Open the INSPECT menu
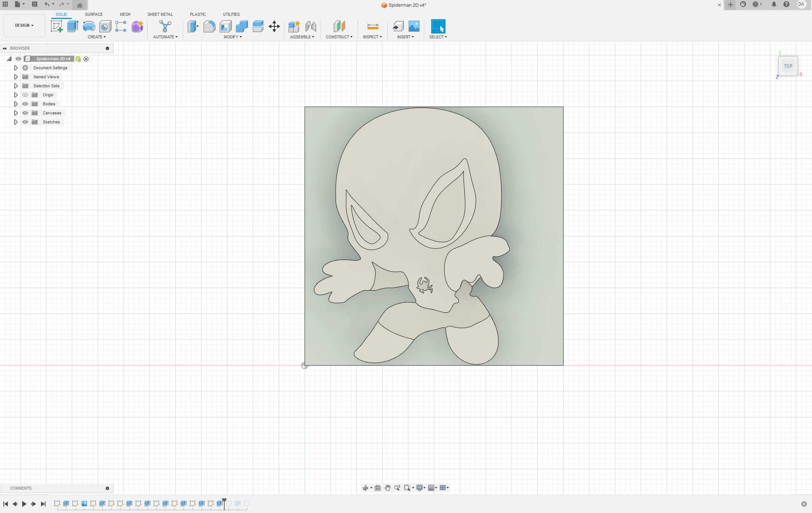Image resolution: width=812 pixels, height=513 pixels. (373, 37)
